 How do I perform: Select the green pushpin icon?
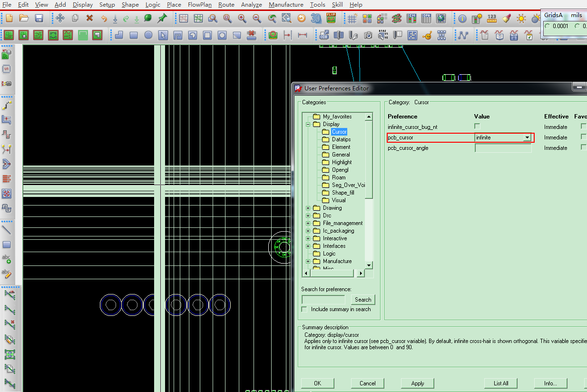162,19
